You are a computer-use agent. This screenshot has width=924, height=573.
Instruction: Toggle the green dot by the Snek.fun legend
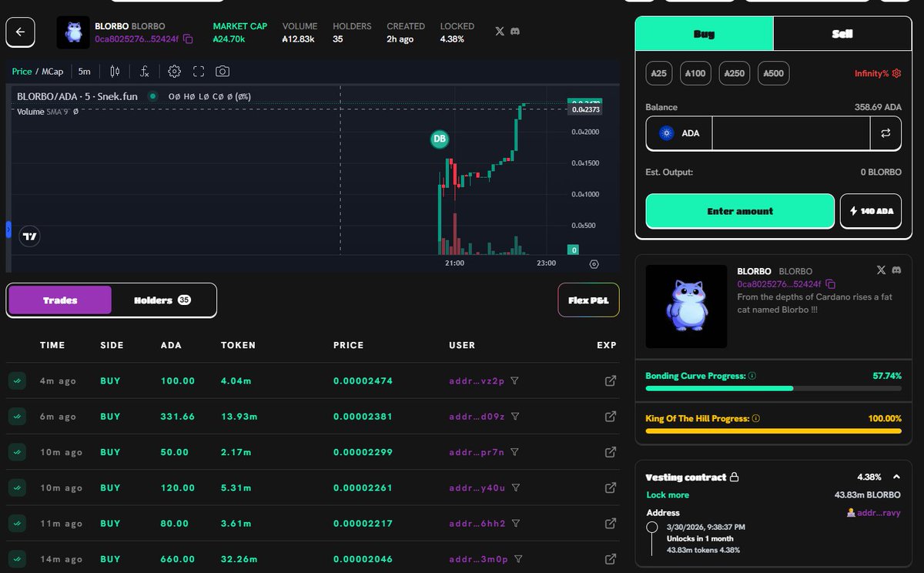pos(153,96)
